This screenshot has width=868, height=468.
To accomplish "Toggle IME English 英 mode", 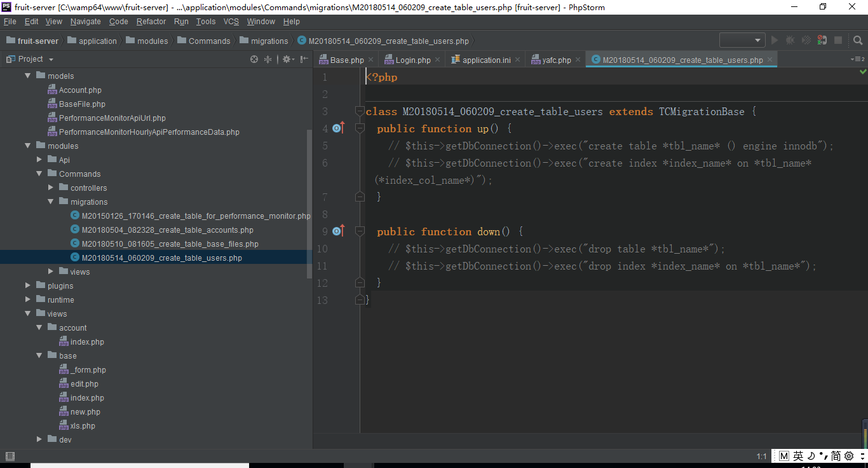I will click(798, 456).
